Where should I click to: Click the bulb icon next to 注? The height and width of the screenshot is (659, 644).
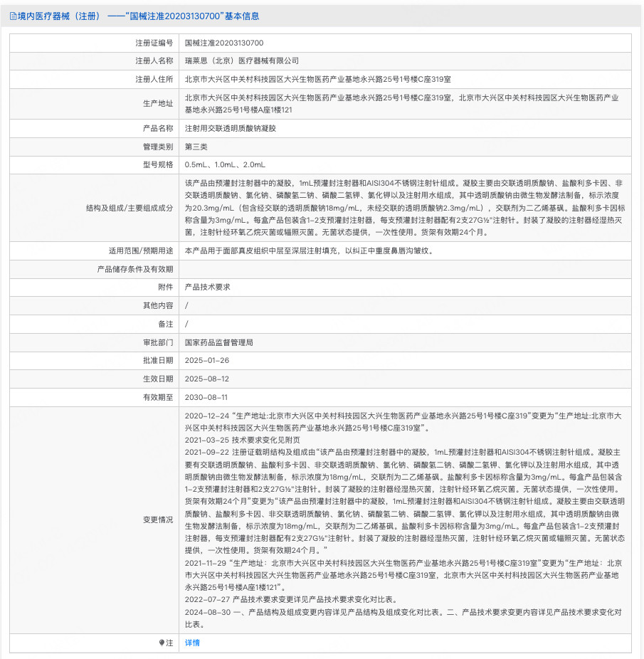162,643
